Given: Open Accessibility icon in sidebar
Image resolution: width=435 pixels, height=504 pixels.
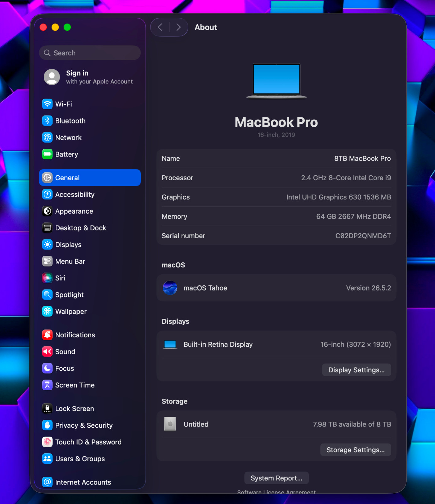Looking at the screenshot, I should 47,194.
